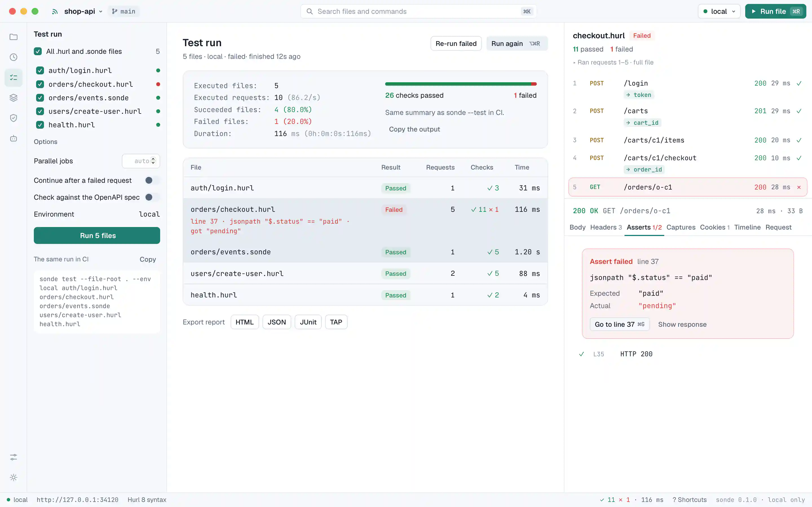The width and height of the screenshot is (812, 507).
Task: Focus the Search files and commands field
Action: [x=418, y=11]
